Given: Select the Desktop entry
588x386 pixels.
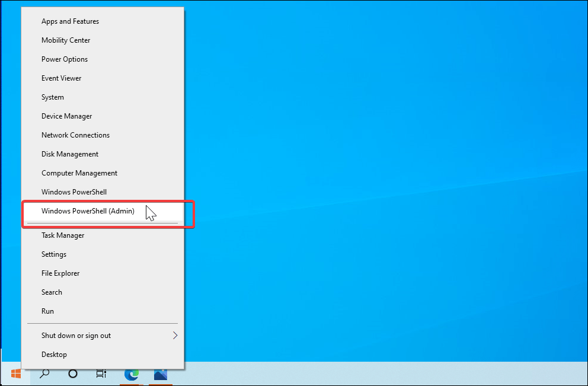Looking at the screenshot, I should click(103, 355).
